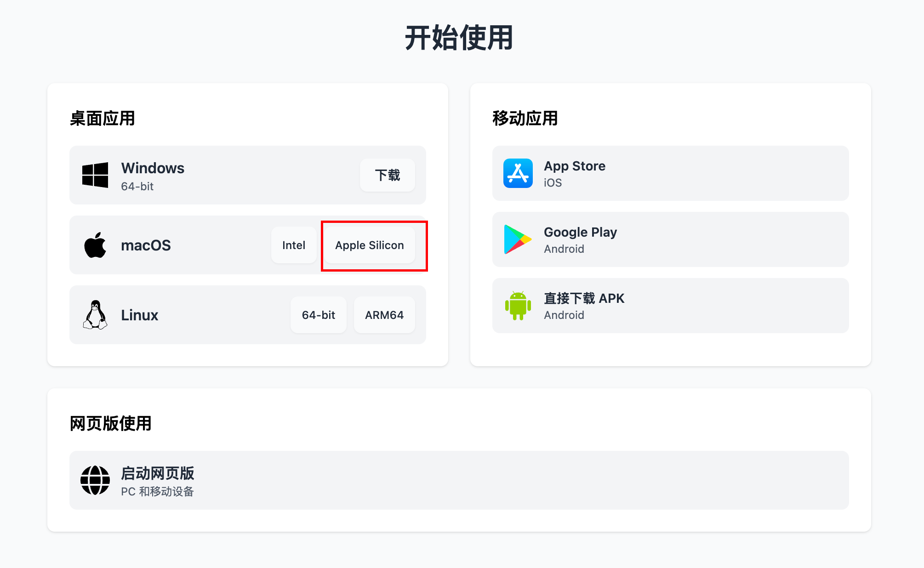Screen dimensions: 924x568
Task: Download Linux 64-bit build
Action: pyautogui.click(x=318, y=315)
